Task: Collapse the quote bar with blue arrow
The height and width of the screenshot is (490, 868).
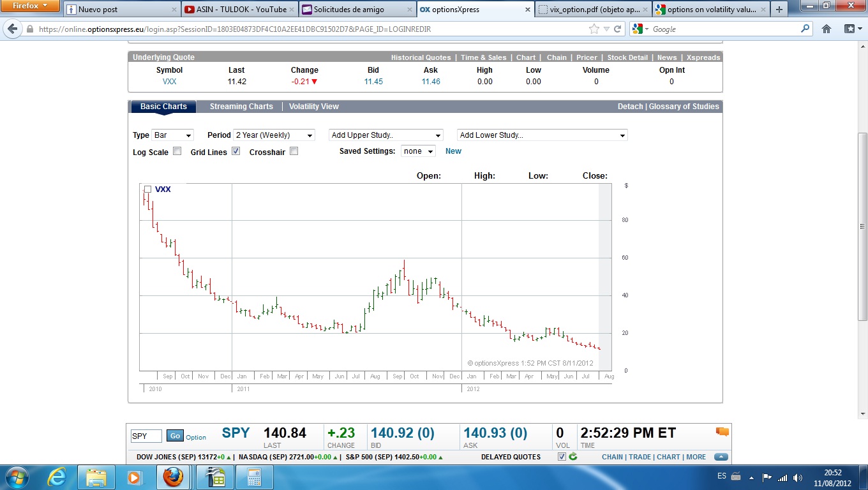Action: coord(721,457)
